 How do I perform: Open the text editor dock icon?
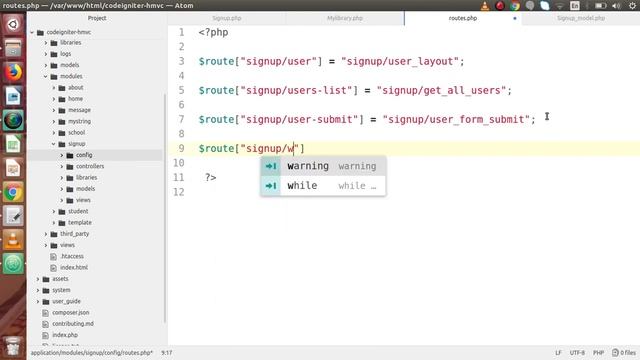(13, 216)
